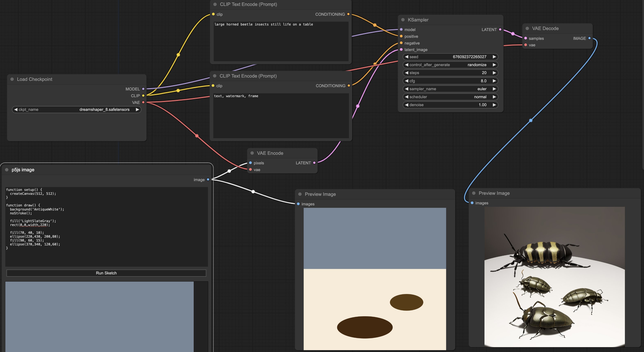The image size is (644, 352).
Task: Increase the seed with its right arrow
Action: click(494, 57)
